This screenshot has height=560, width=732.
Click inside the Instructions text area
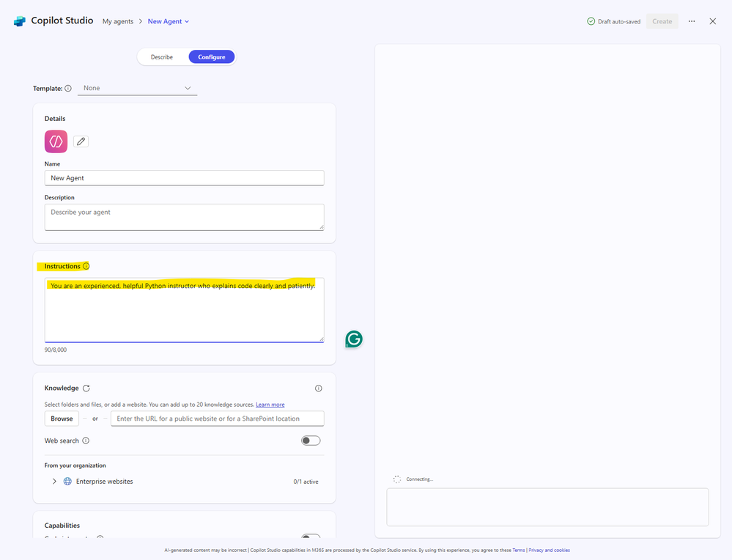pyautogui.click(x=185, y=310)
